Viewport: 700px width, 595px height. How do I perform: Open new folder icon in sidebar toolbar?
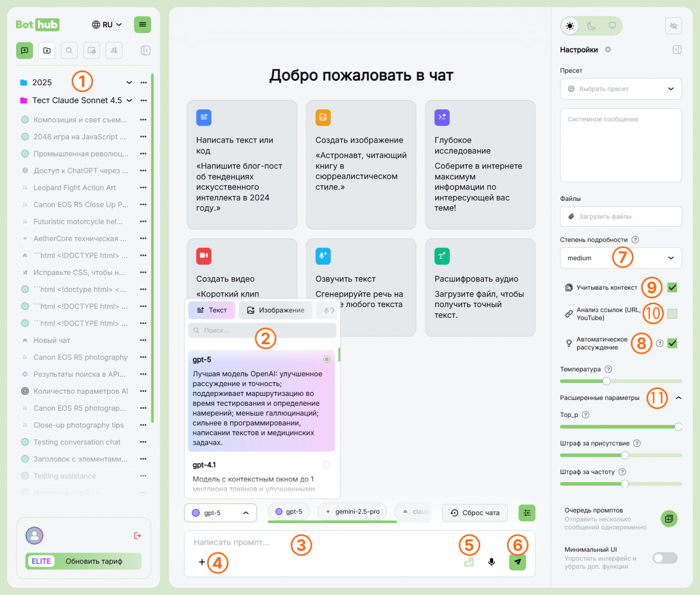pos(47,51)
